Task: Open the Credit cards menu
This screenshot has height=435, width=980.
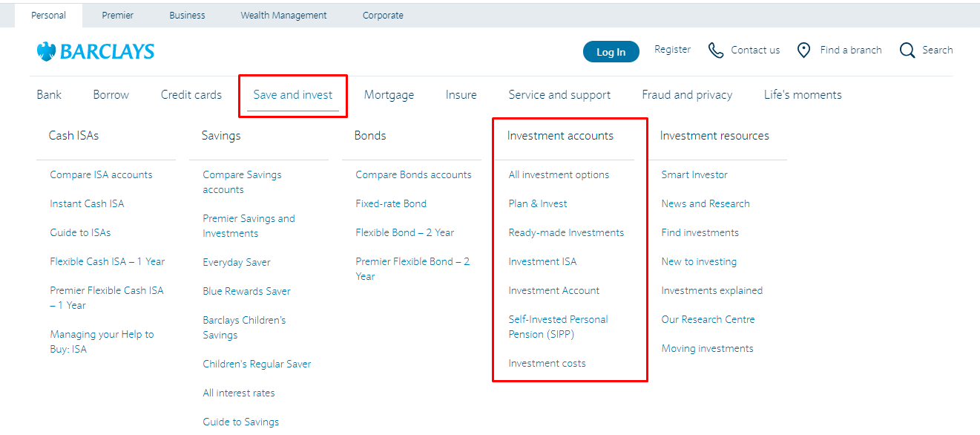Action: [191, 94]
